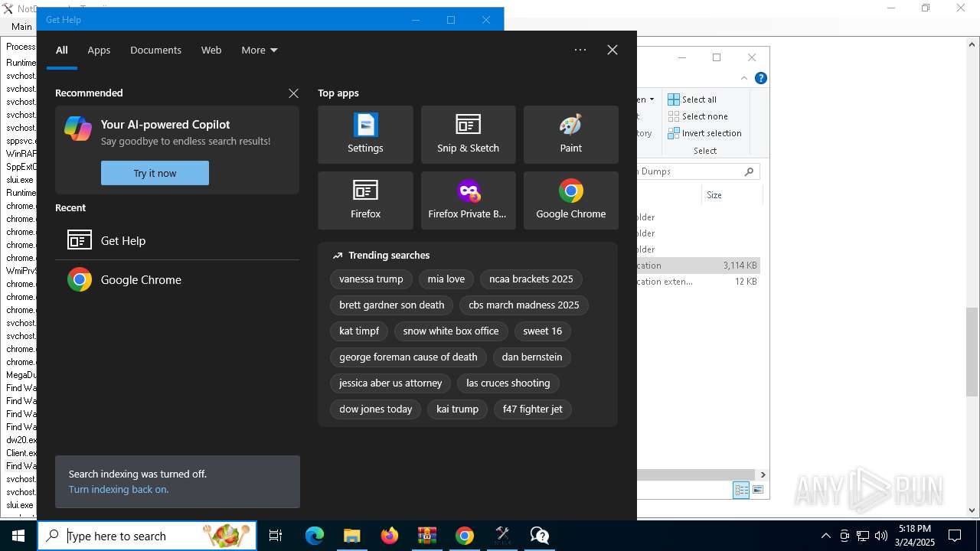Search trending 'vanessa trump'
980x551 pixels.
[371, 279]
